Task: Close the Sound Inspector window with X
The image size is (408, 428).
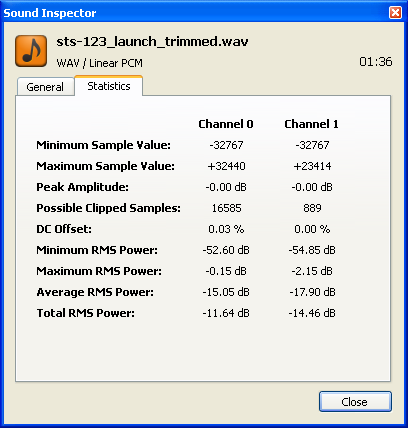Action: pos(395,13)
